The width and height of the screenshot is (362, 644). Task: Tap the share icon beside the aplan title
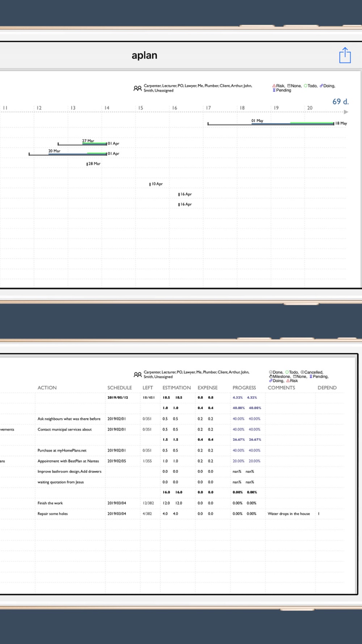pos(345,55)
